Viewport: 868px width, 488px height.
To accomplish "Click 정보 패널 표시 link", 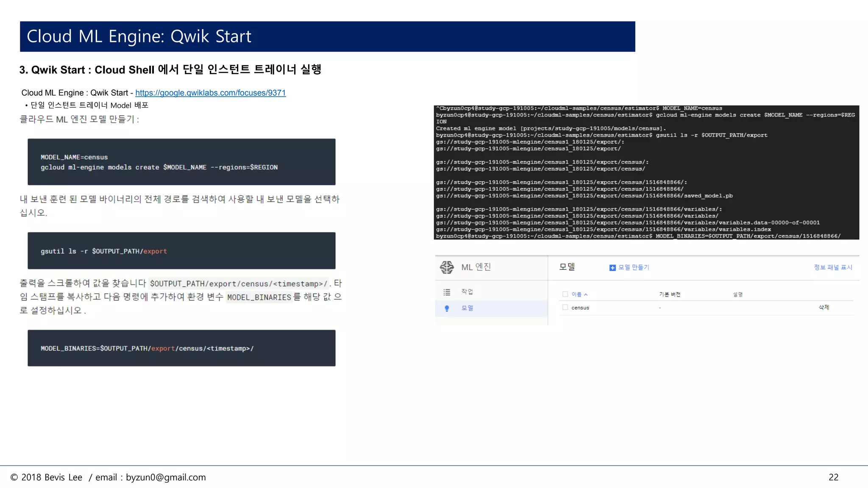I will [833, 267].
